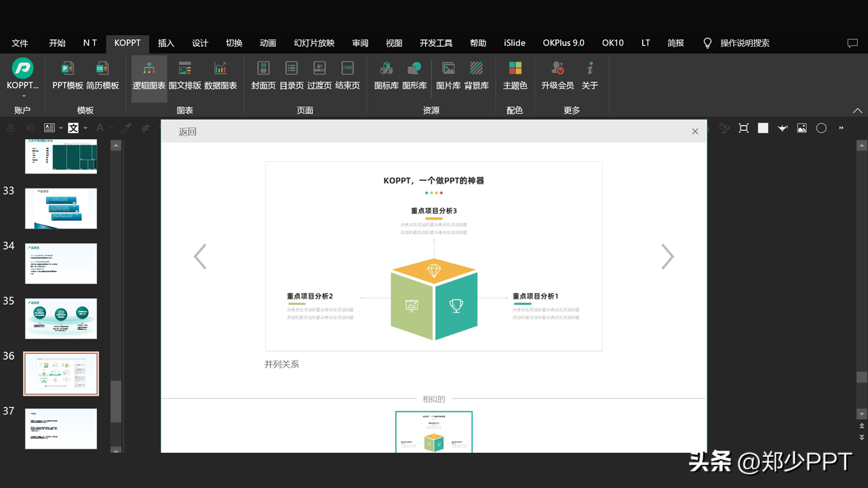Insert a 过渡页 transition page
The image size is (868, 488).
(x=319, y=75)
